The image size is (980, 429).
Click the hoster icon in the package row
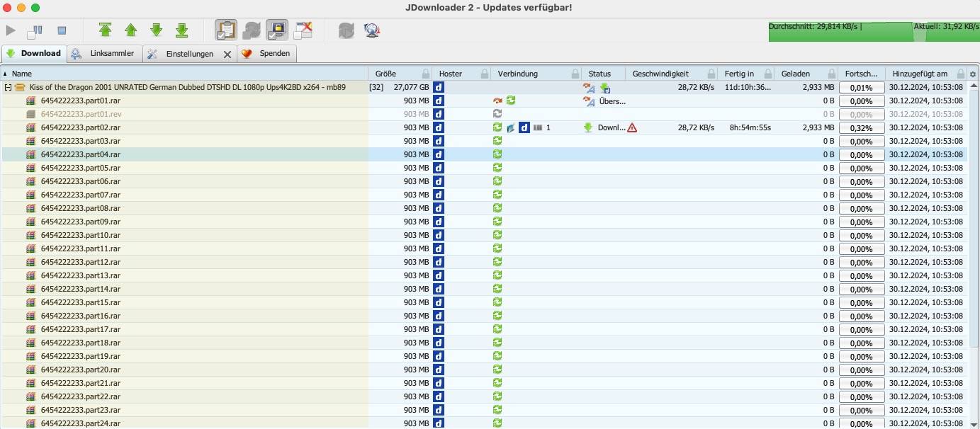pos(439,88)
